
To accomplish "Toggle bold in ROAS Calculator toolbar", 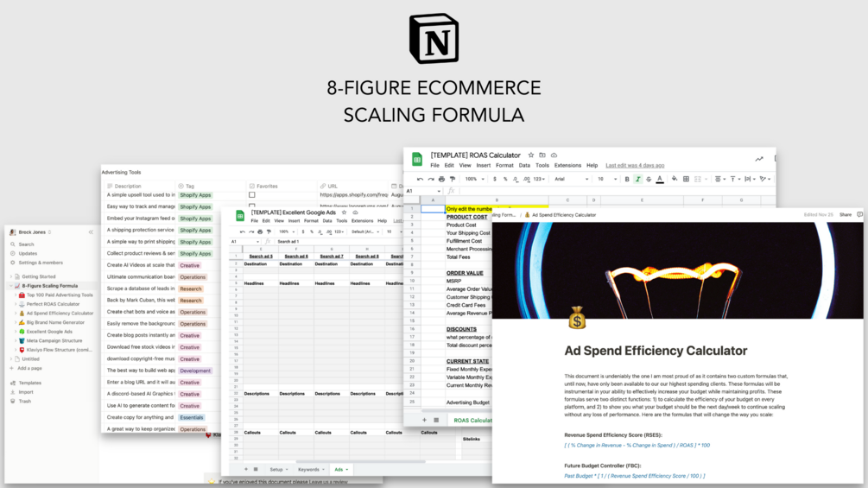I will (627, 180).
